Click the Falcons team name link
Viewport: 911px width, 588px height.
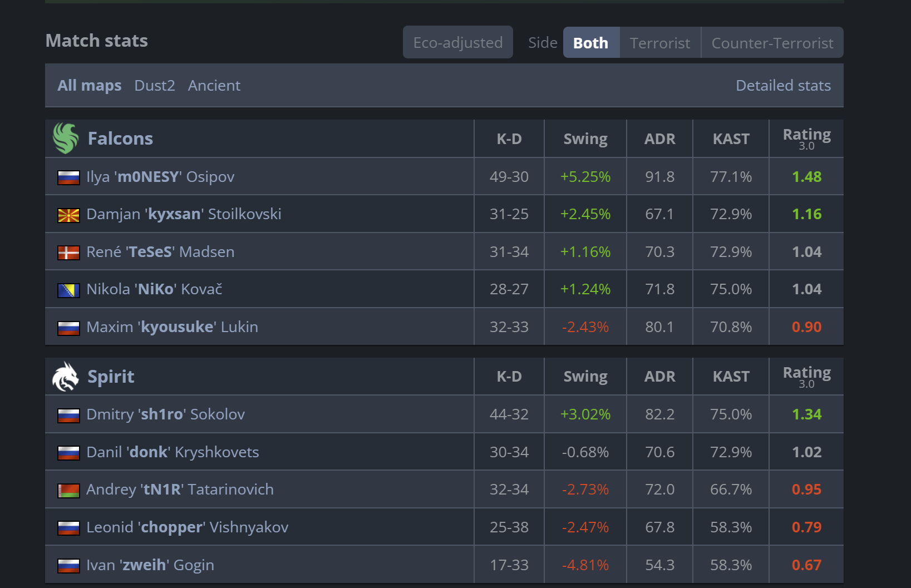[x=120, y=139]
